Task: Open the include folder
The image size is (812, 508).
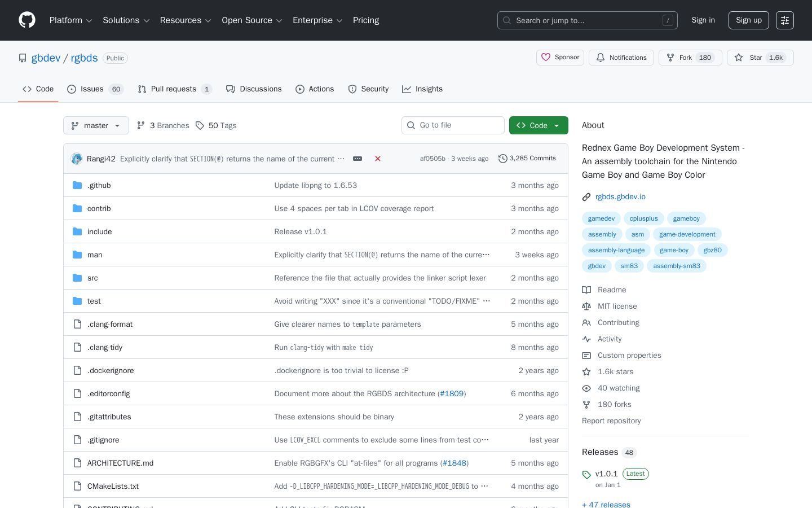Action: coord(99,231)
